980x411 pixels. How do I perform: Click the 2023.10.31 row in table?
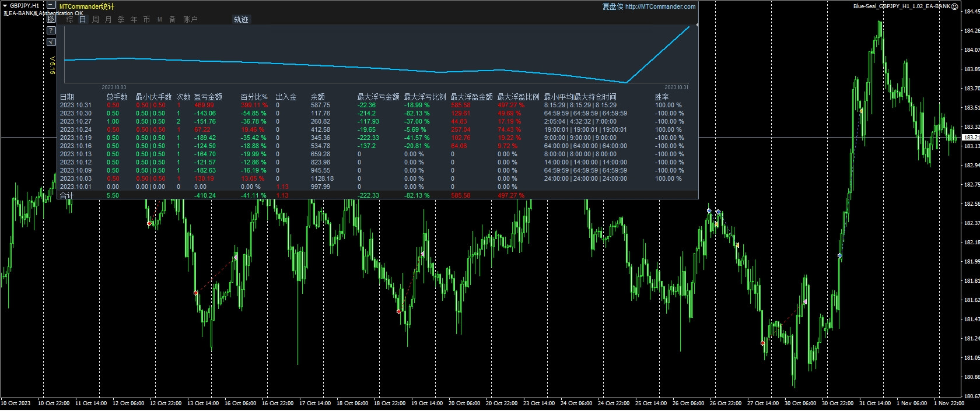coord(76,106)
